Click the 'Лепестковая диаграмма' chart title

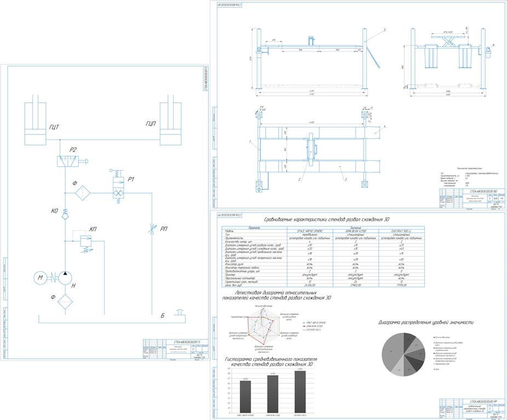tap(277, 295)
